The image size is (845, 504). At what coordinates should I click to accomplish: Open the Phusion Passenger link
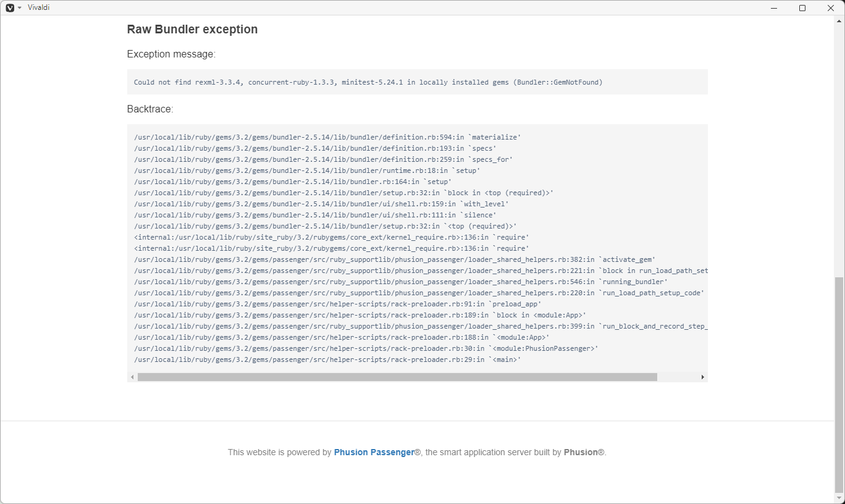point(374,452)
